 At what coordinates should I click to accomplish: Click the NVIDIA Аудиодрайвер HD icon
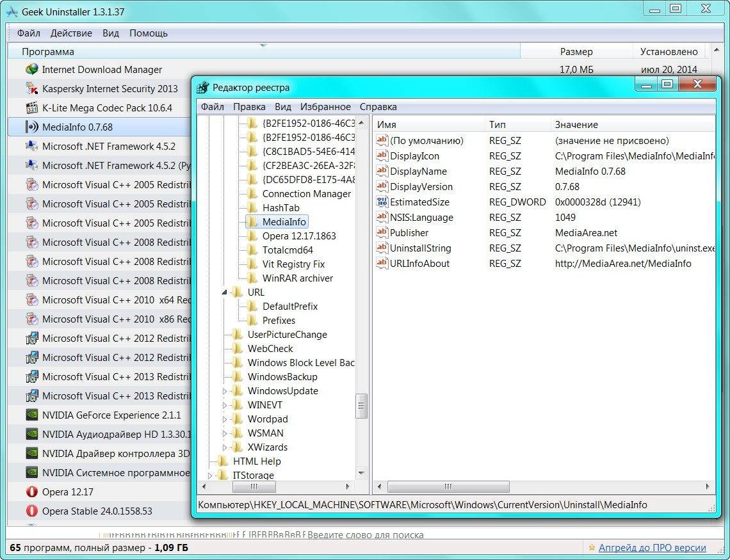point(31,434)
